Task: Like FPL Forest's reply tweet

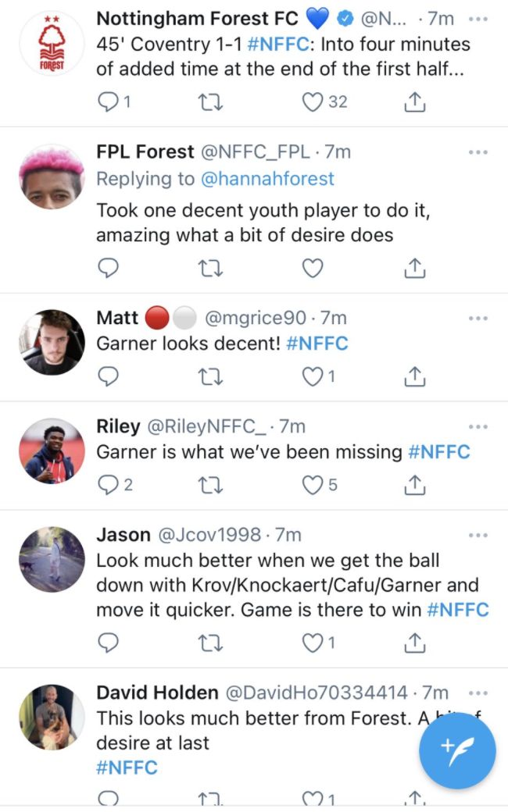Action: (x=313, y=269)
